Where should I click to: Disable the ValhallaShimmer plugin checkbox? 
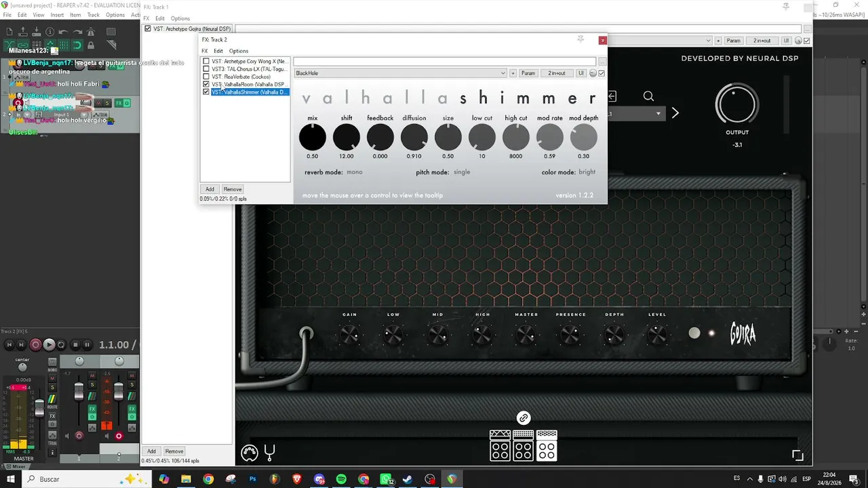[206, 91]
